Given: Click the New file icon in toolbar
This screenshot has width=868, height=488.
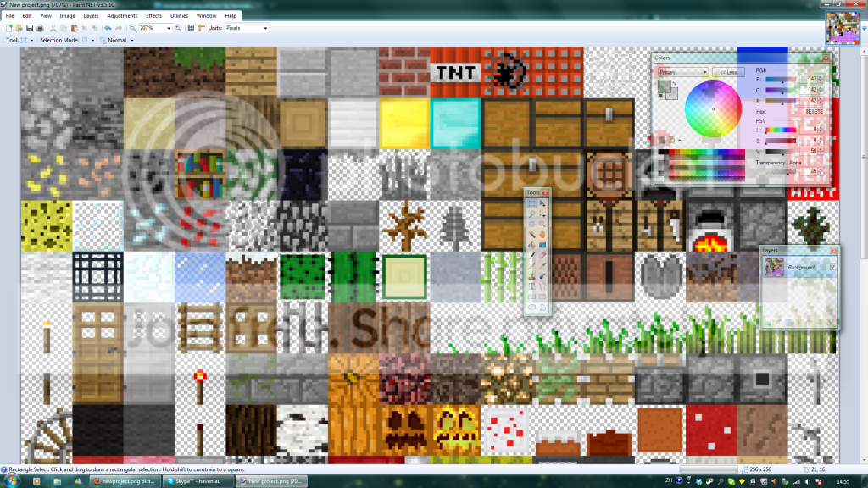Looking at the screenshot, I should [x=8, y=28].
